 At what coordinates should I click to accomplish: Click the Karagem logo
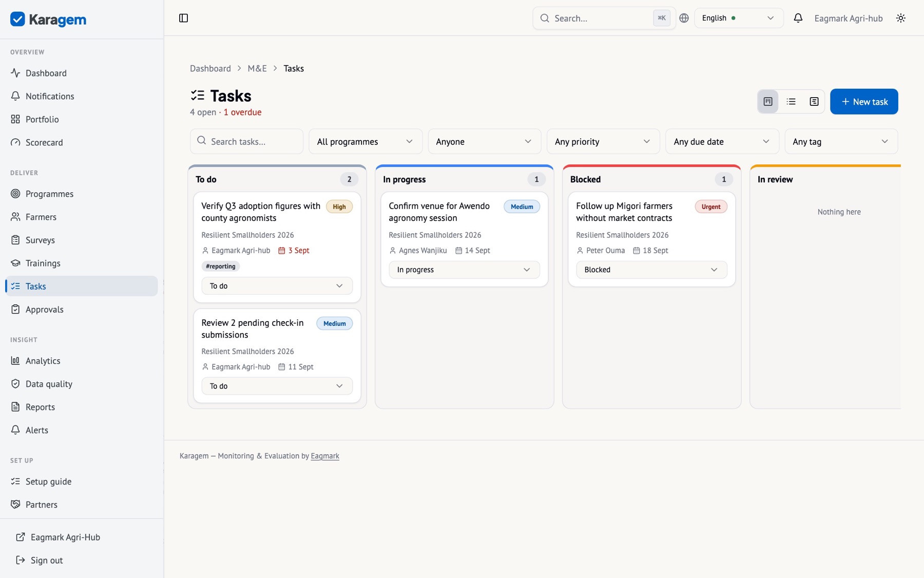pyautogui.click(x=48, y=20)
